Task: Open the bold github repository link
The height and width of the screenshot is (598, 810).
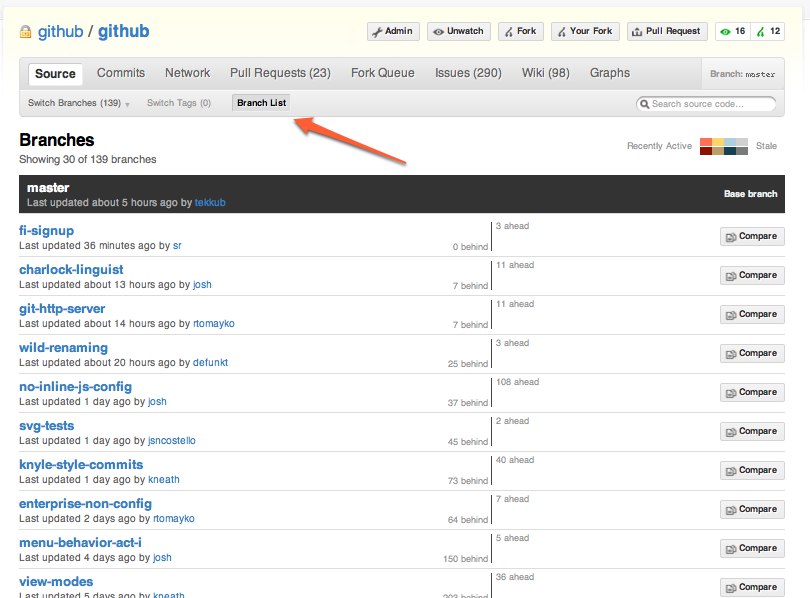Action: (x=123, y=32)
